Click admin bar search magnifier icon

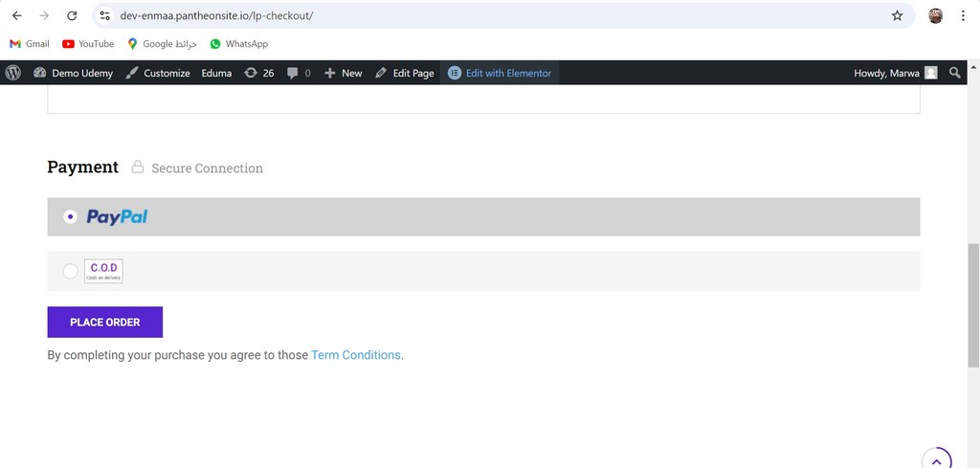[954, 73]
